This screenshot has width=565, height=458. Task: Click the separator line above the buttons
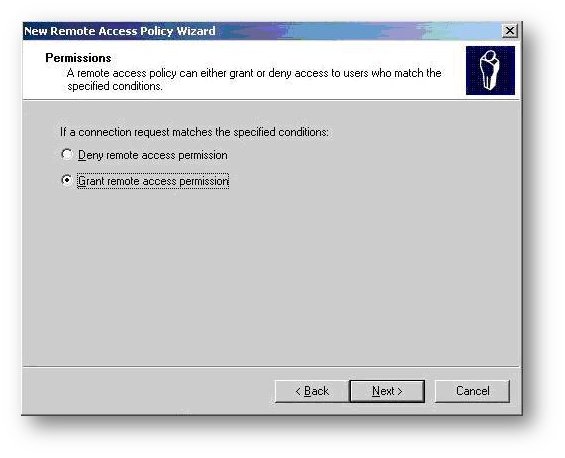point(271,367)
